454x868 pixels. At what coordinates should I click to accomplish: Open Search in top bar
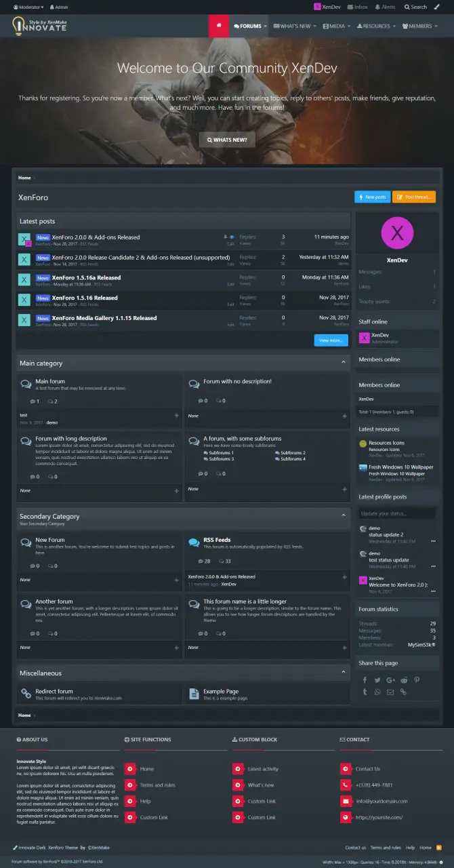[415, 7]
